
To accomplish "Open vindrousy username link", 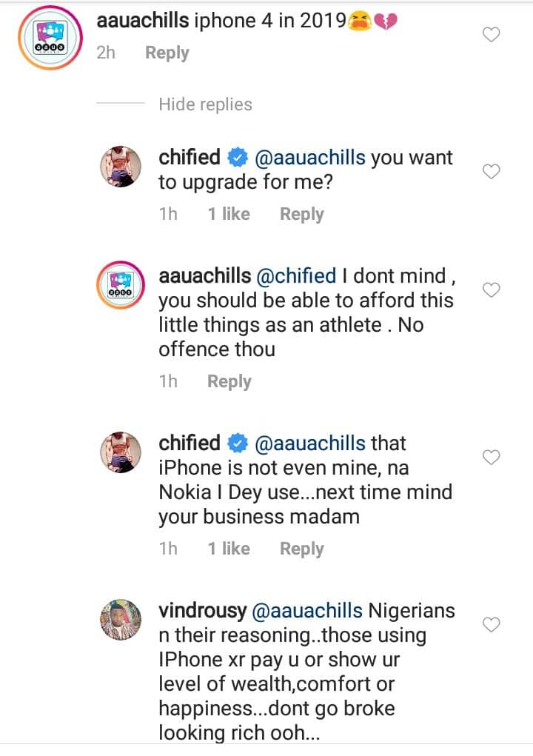I will (204, 611).
